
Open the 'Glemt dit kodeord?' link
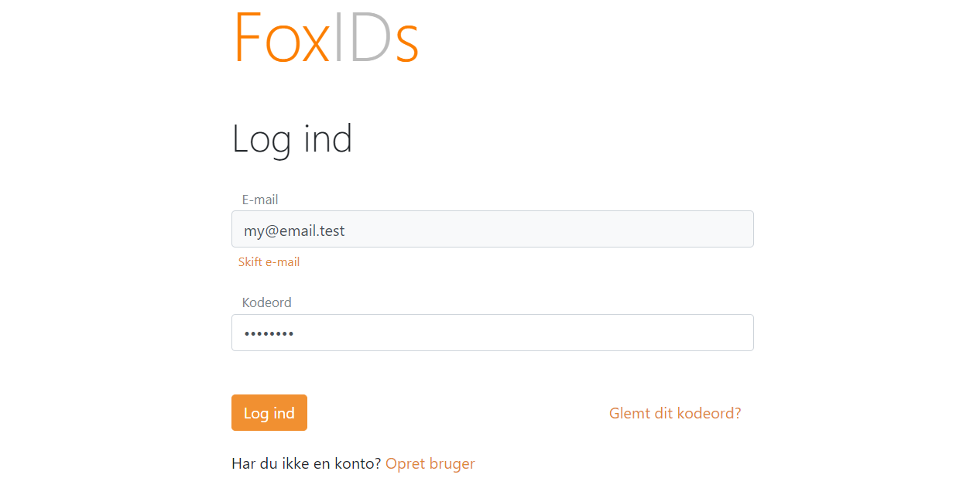675,413
